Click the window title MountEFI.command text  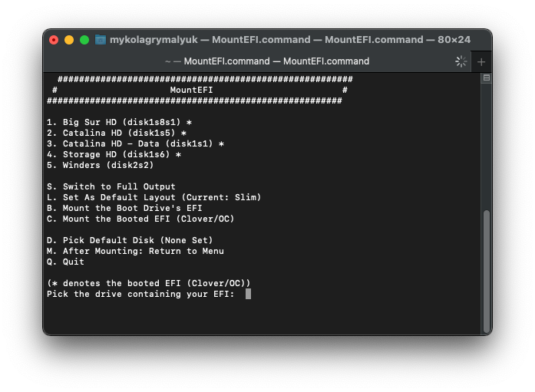290,40
